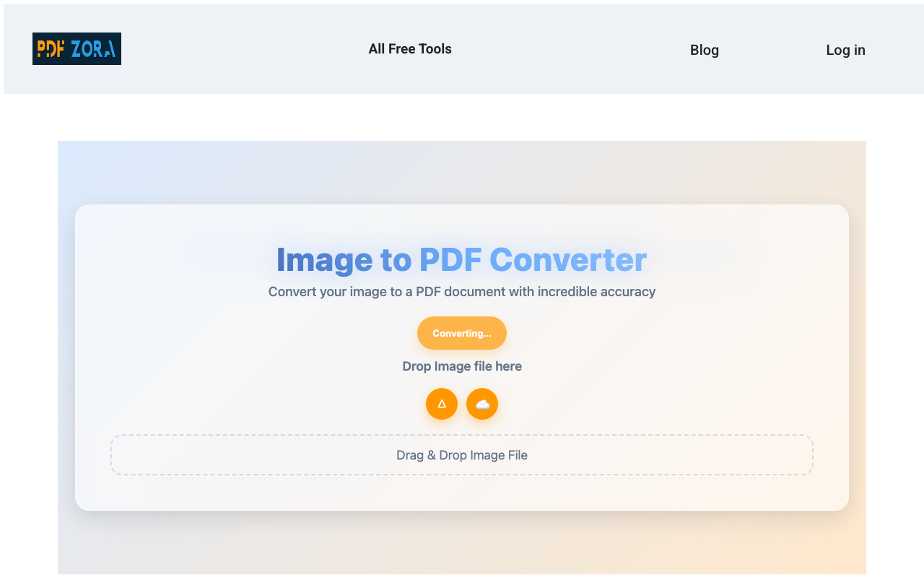Click inside the Drag & Drop Image File area
924x578 pixels.
point(461,454)
